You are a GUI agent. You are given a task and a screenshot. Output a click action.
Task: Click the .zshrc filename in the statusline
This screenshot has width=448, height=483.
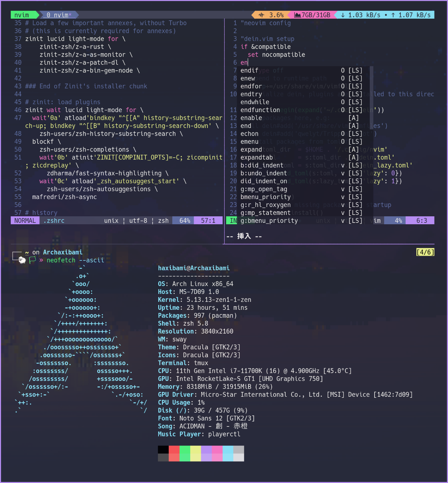54,221
